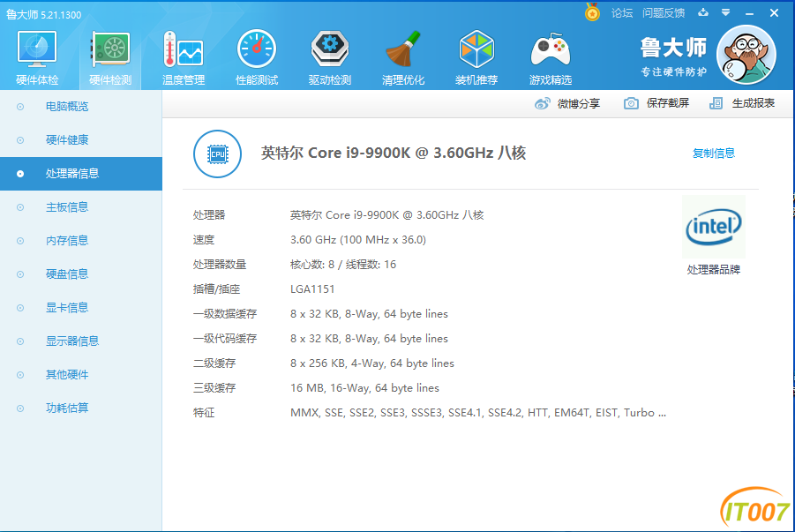Viewport: 795px width, 532px height.
Task: Click the speed value 3.60 GHz (100 MHz x 36.0)
Action: 358,239
